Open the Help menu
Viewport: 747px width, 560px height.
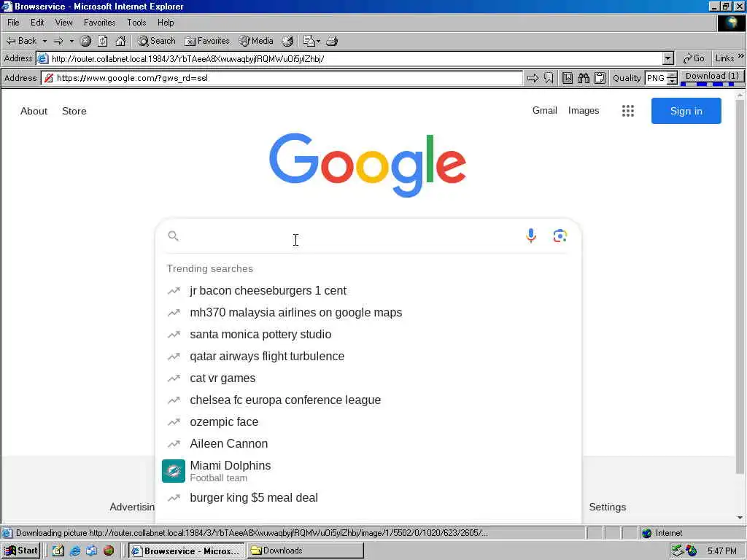tap(166, 23)
